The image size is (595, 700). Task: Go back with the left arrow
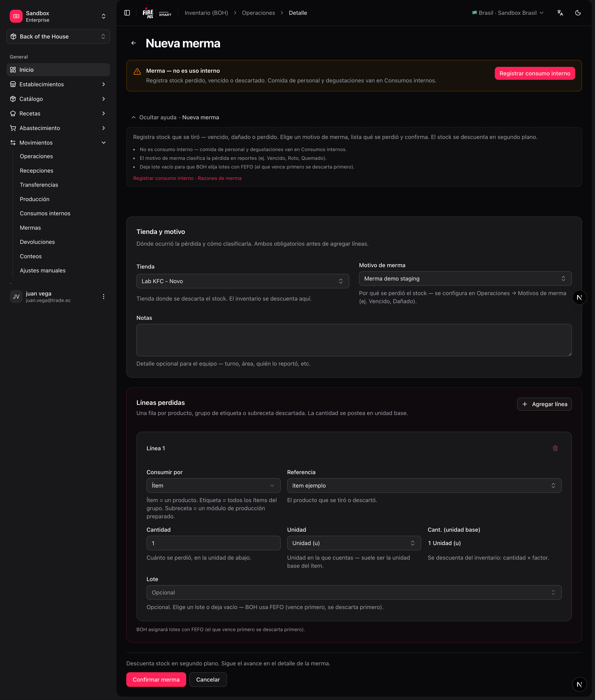click(134, 43)
